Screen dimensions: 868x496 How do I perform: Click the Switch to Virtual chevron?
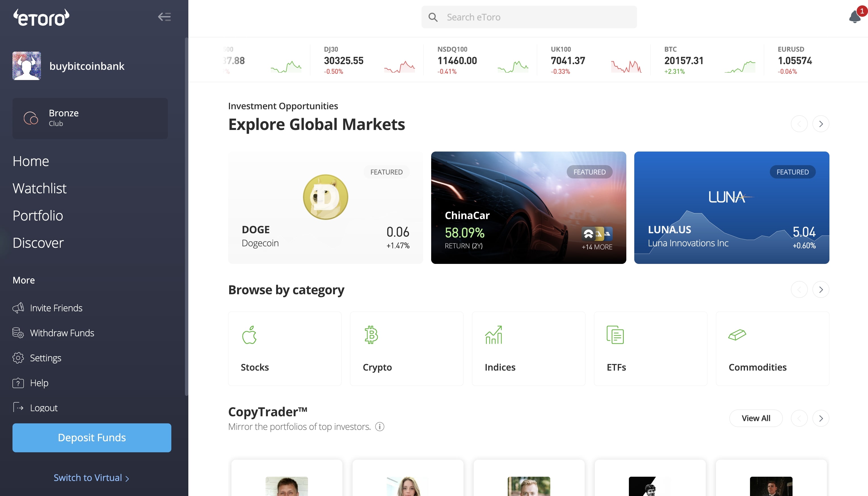click(127, 479)
